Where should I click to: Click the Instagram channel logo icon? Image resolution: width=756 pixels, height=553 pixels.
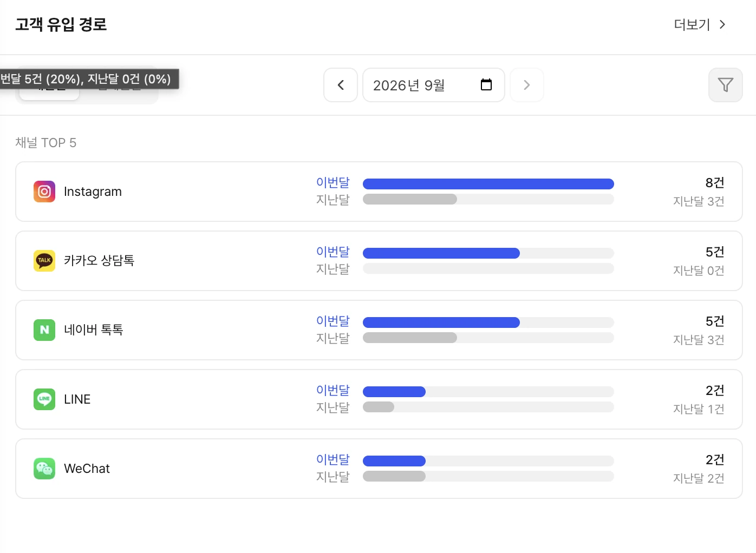pos(44,192)
